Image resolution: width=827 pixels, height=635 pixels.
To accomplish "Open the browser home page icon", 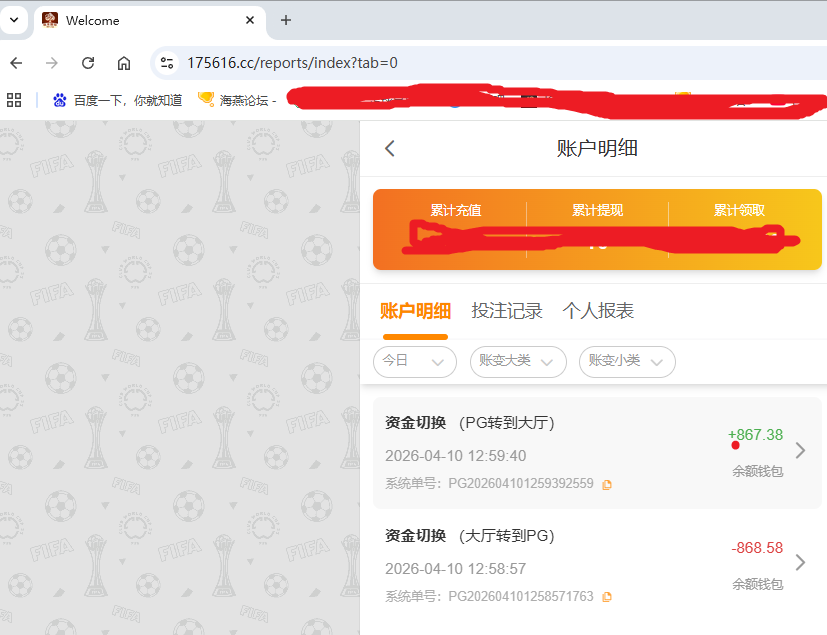I will click(123, 62).
